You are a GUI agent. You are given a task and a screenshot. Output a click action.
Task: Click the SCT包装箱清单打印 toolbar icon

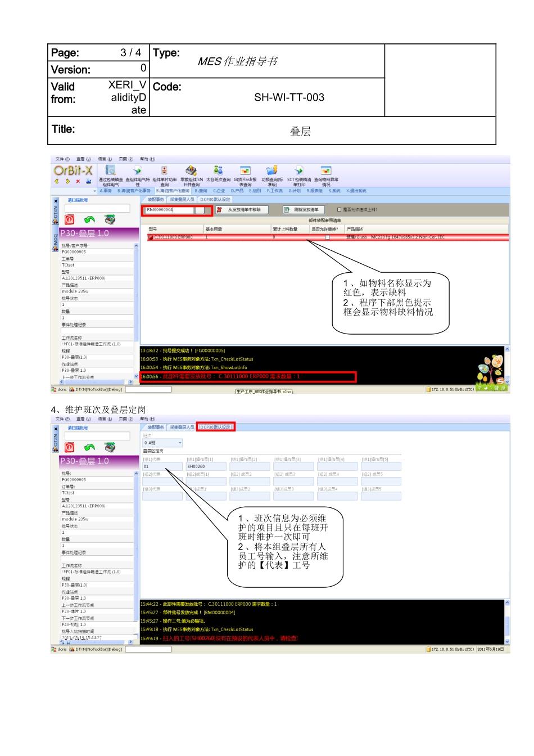click(299, 170)
